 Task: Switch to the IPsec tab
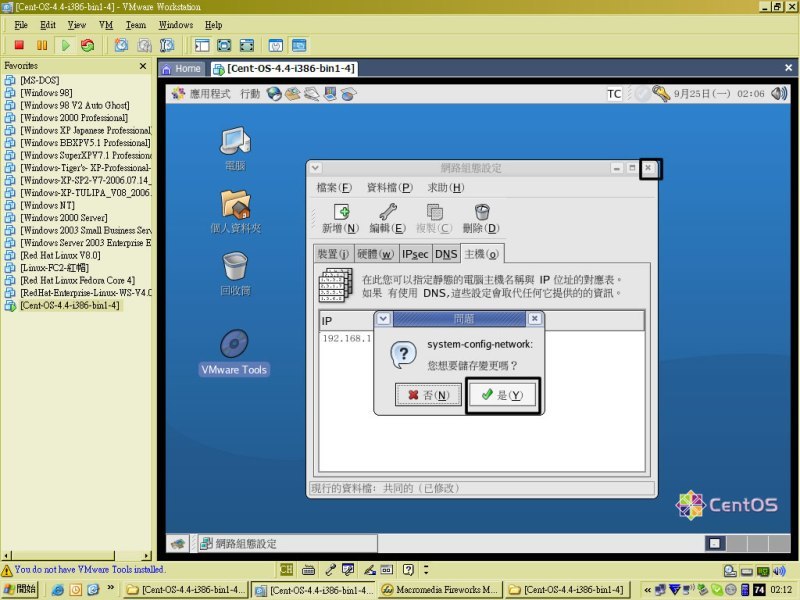415,254
